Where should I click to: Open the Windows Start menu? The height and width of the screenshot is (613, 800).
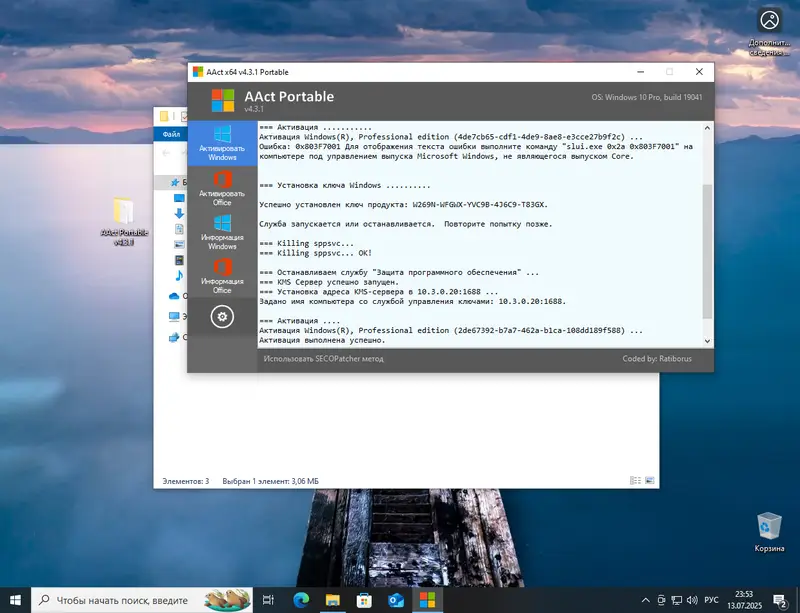click(x=15, y=601)
